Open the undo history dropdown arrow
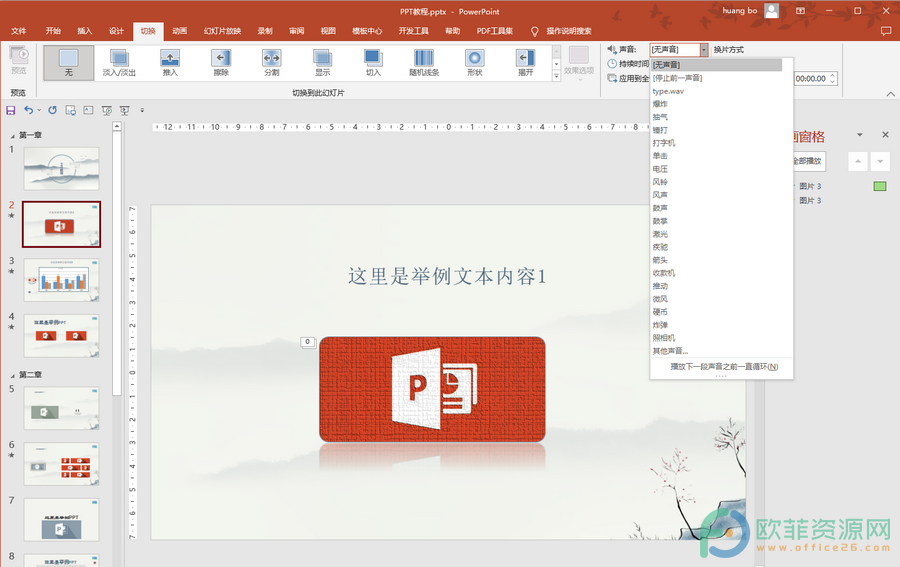 point(39,110)
